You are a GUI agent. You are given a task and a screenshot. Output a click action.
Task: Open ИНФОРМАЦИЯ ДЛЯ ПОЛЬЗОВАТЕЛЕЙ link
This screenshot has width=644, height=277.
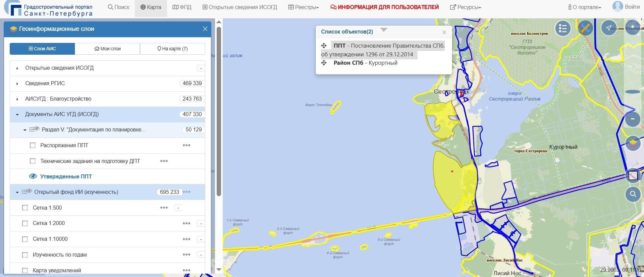384,7
